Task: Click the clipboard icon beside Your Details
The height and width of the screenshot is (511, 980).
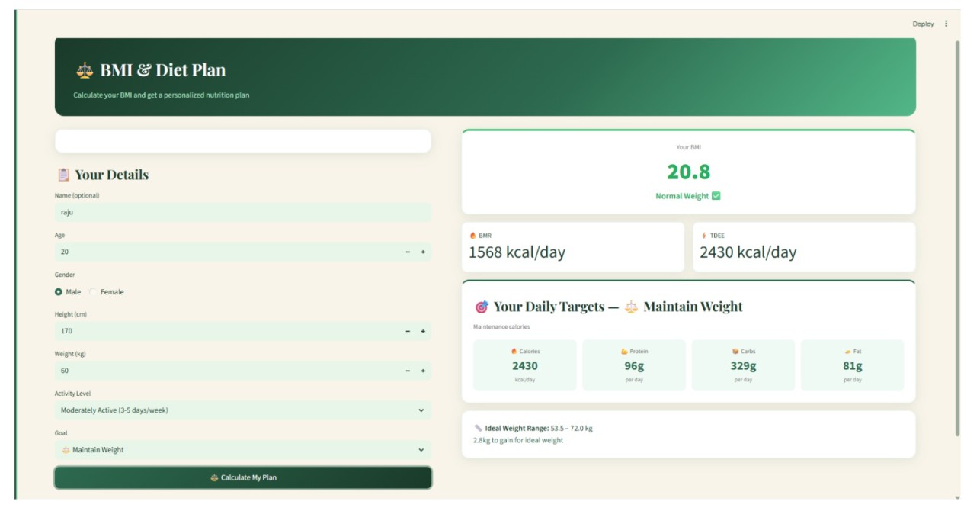Action: tap(63, 175)
